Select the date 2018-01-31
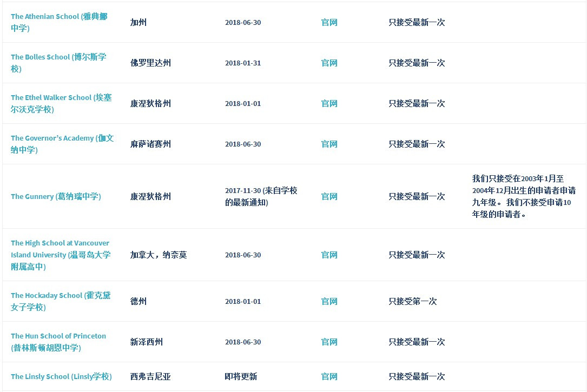Image resolution: width=587 pixels, height=392 pixels. point(243,63)
